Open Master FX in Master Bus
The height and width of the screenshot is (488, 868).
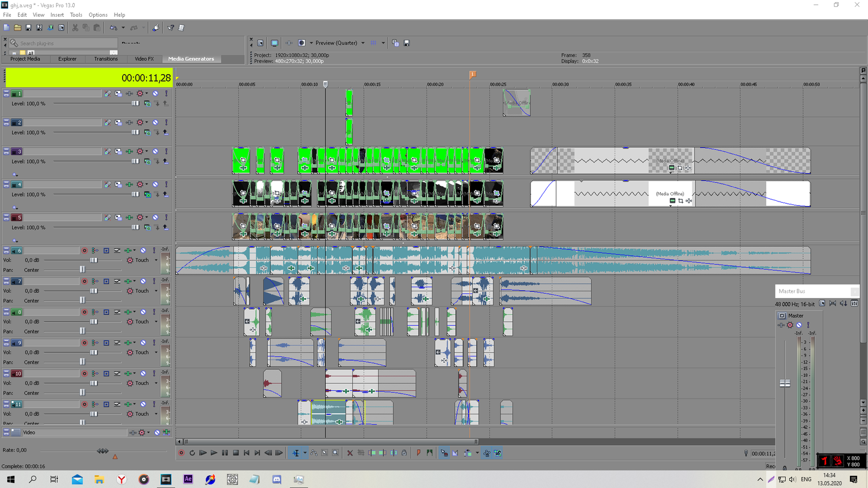point(781,325)
